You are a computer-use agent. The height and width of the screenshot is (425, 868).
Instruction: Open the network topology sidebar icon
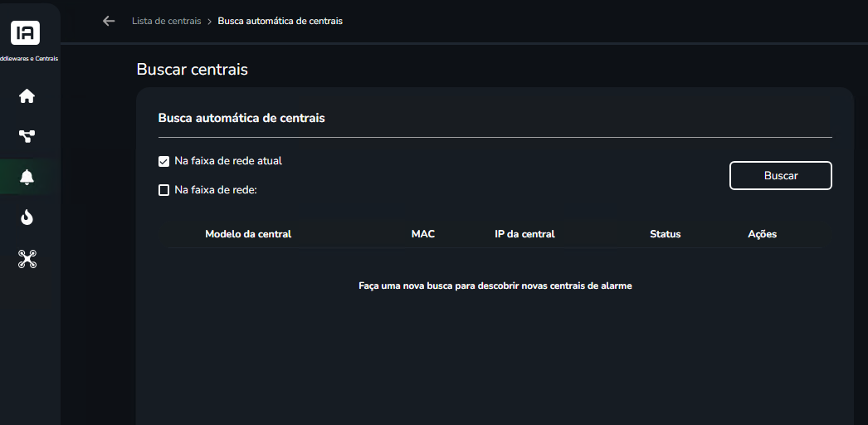click(27, 136)
